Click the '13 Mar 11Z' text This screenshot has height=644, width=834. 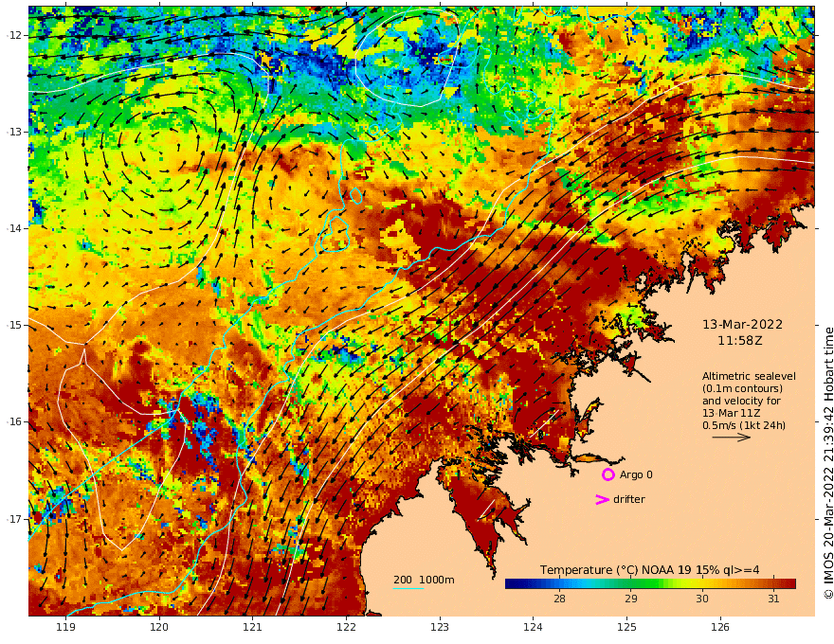(732, 413)
